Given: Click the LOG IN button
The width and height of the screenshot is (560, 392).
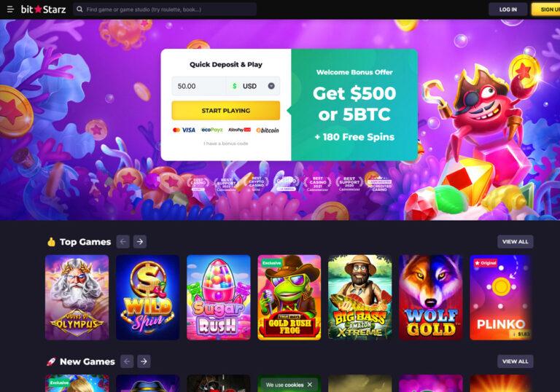Looking at the screenshot, I should pos(507,9).
